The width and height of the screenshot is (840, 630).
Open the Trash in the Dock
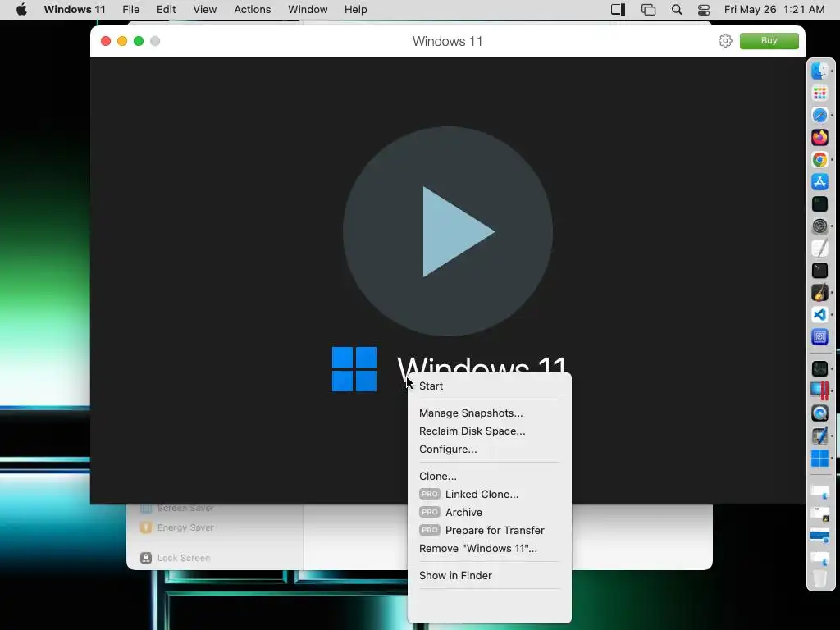click(819, 578)
